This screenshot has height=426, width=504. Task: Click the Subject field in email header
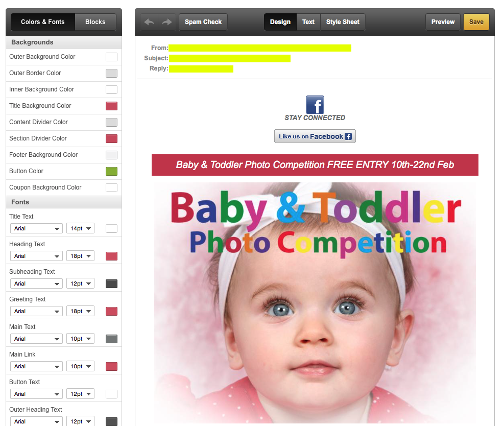pos(230,58)
